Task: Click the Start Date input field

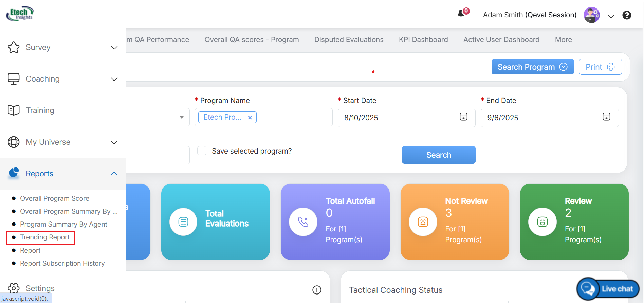Action: pos(397,118)
